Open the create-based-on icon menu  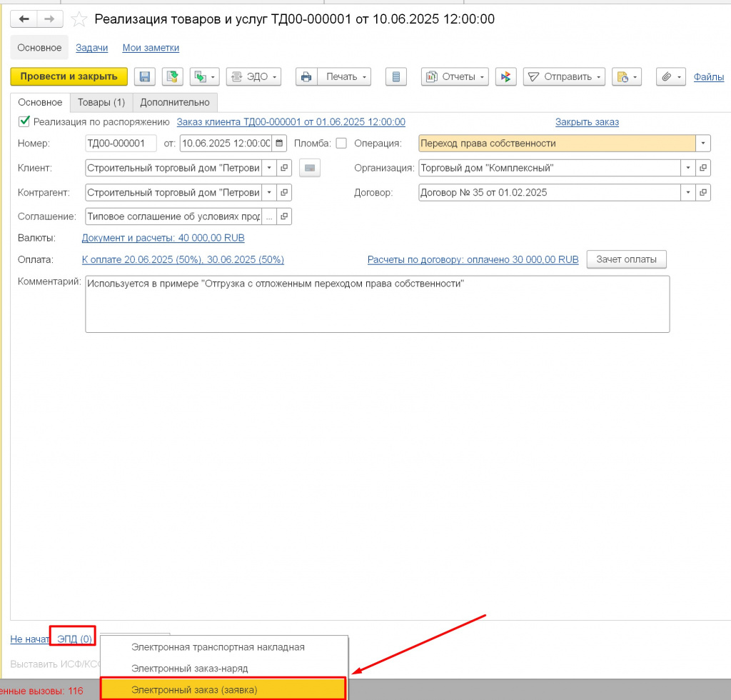coord(205,76)
